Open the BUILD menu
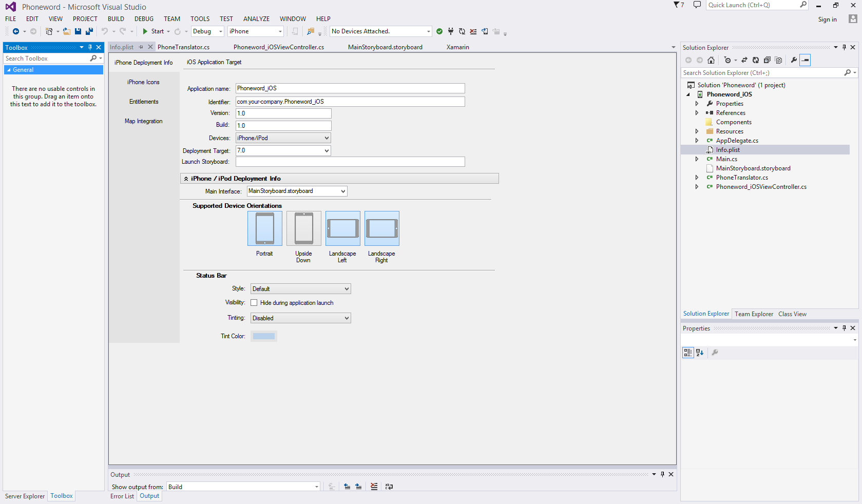 [116, 19]
